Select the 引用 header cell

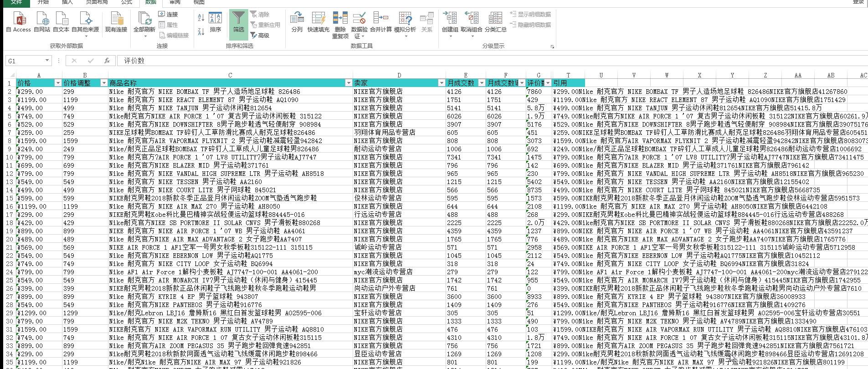tap(568, 83)
